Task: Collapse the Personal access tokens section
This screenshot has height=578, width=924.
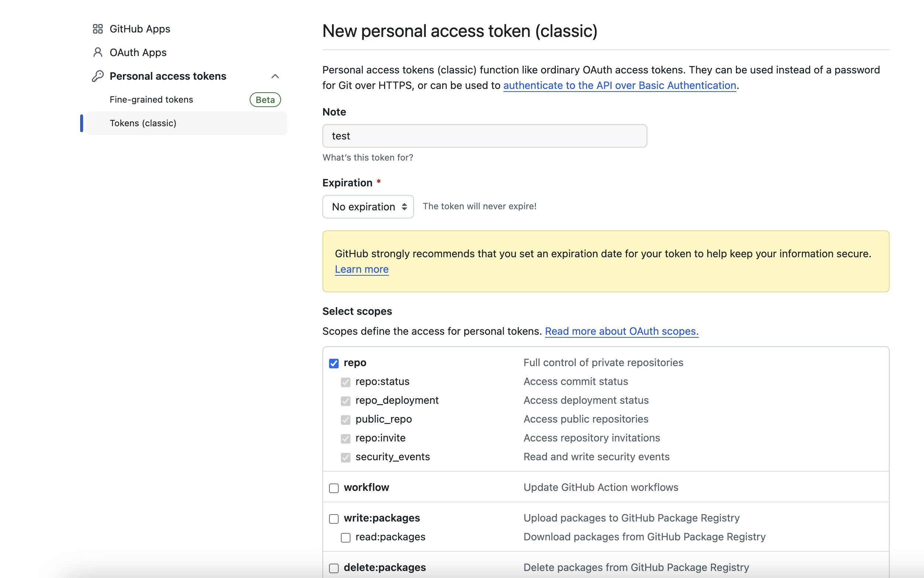Action: [x=275, y=76]
